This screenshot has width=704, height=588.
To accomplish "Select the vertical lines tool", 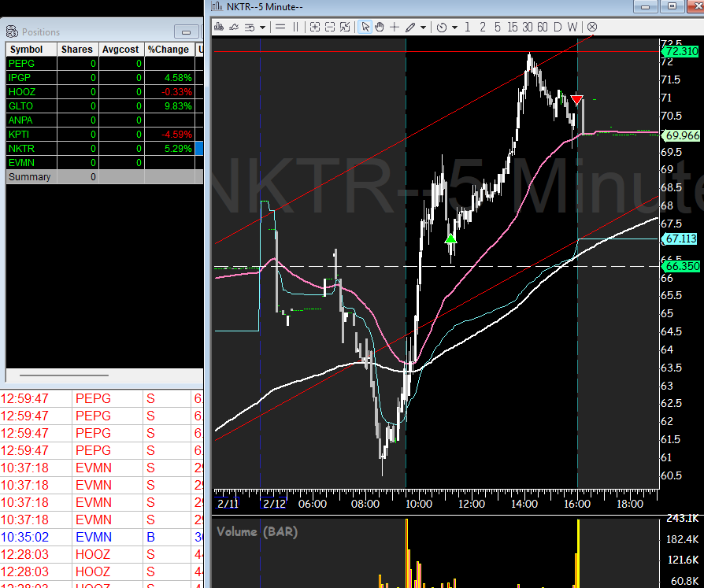I will pyautogui.click(x=296, y=28).
